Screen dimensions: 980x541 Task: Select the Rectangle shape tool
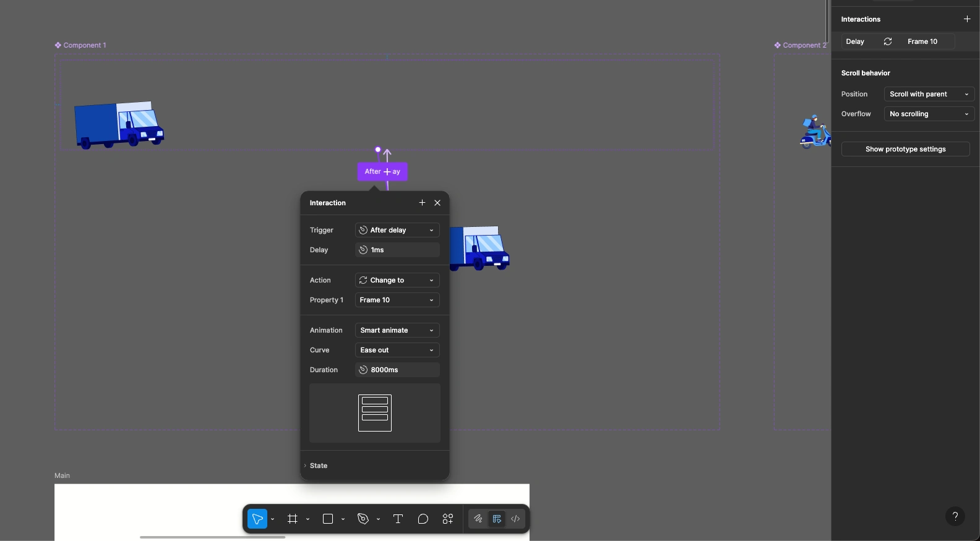[x=328, y=519]
